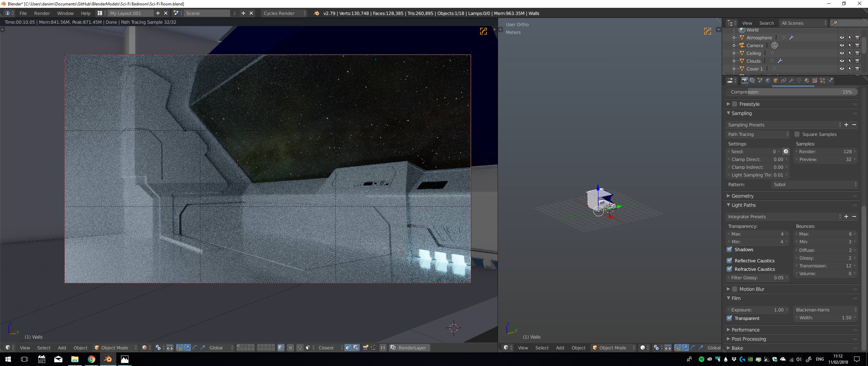Screen dimensions: 868x366
Task: Click the Clouds modifier wrench icon in the outliner
Action: point(780,61)
